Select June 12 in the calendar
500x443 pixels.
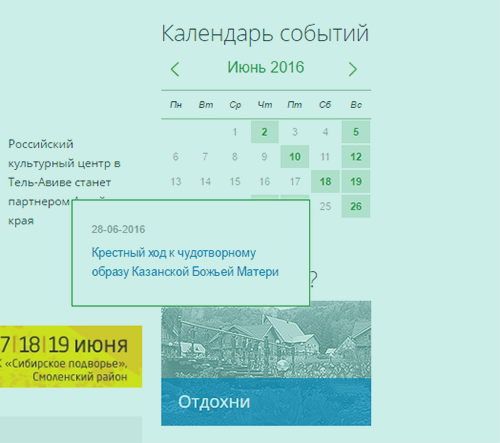click(x=356, y=157)
